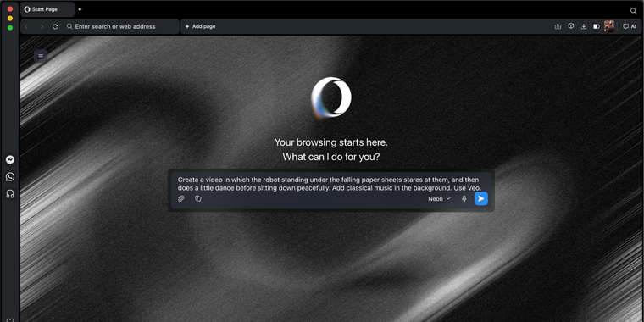Open the AI chat panel
644x322 pixels.
(x=630, y=26)
